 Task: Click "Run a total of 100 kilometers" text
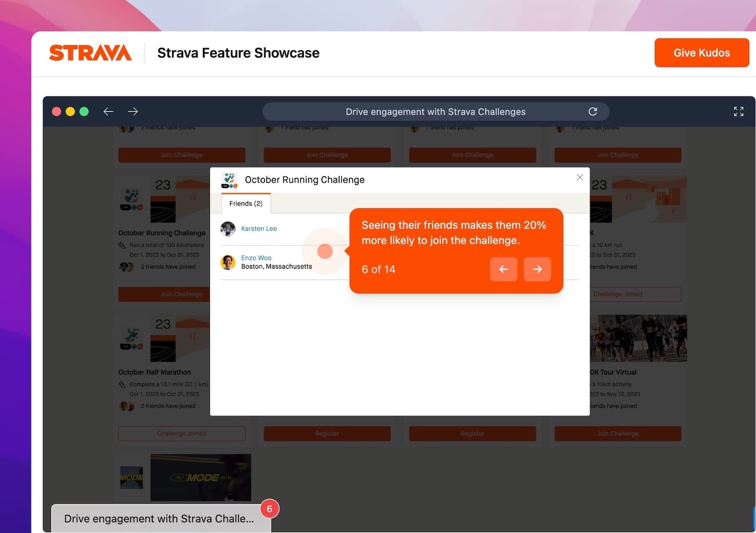167,245
